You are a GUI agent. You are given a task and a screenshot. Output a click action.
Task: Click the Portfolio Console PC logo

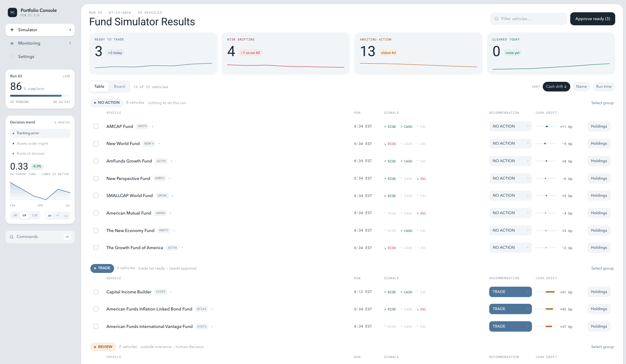(12, 12)
